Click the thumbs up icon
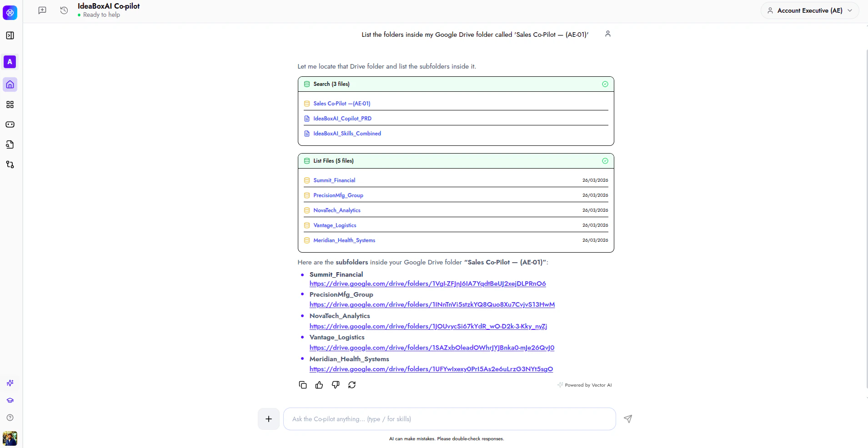This screenshot has width=868, height=448. point(319,385)
